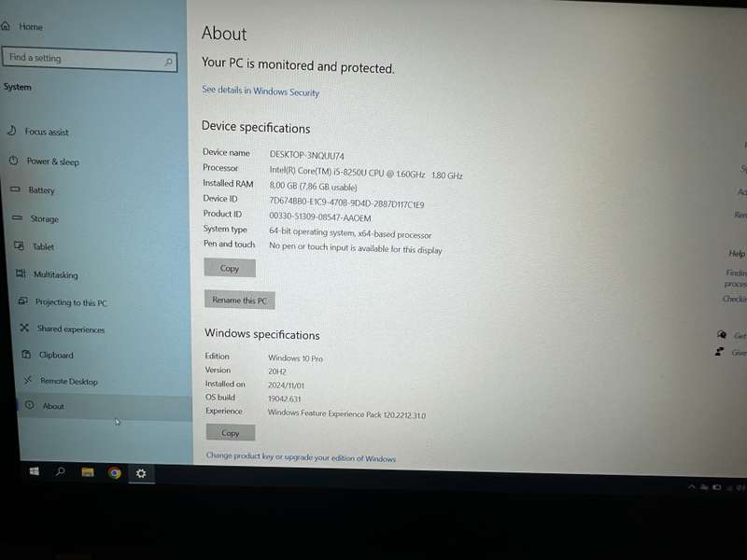Open See details in Windows Security link
Screen dimensions: 747x560
click(x=261, y=91)
